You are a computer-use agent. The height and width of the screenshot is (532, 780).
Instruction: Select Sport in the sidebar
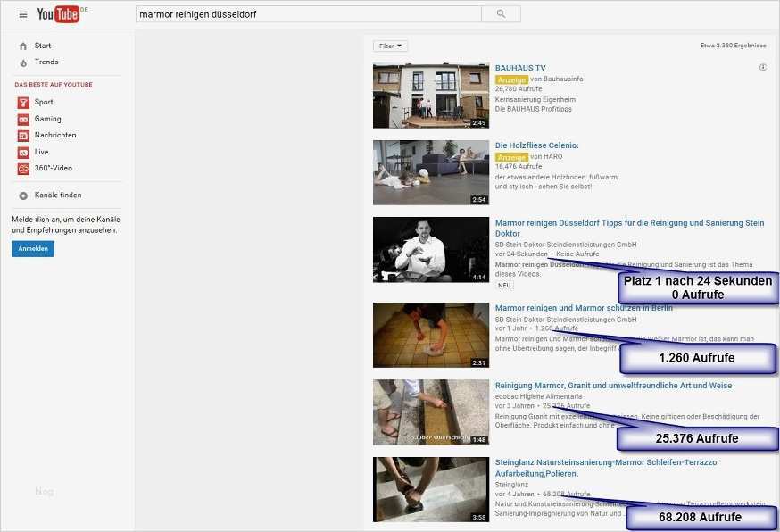44,102
